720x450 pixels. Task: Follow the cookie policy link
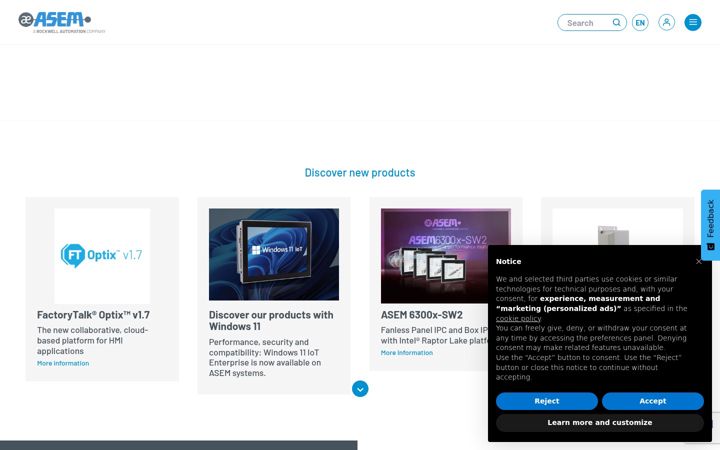pos(518,318)
